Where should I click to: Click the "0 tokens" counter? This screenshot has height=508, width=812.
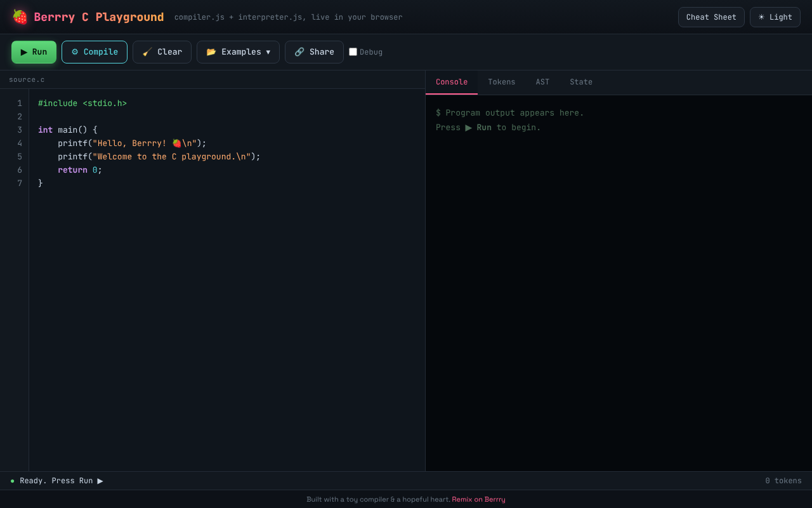(783, 481)
